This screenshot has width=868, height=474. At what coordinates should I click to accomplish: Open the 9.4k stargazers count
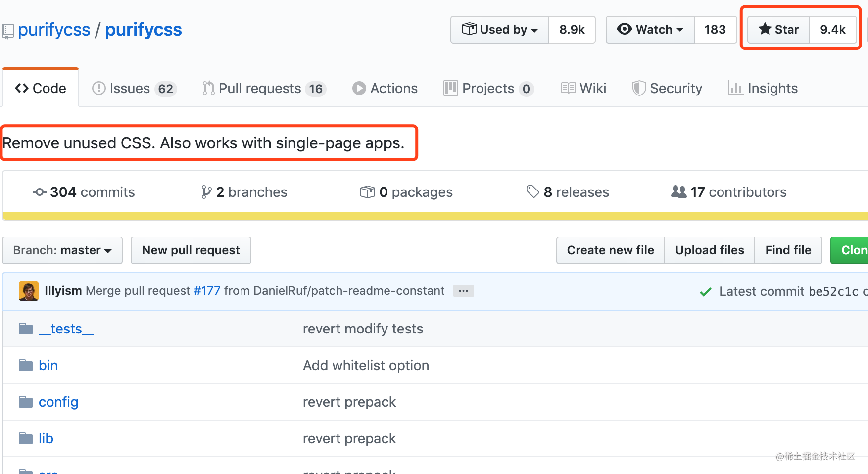point(833,30)
